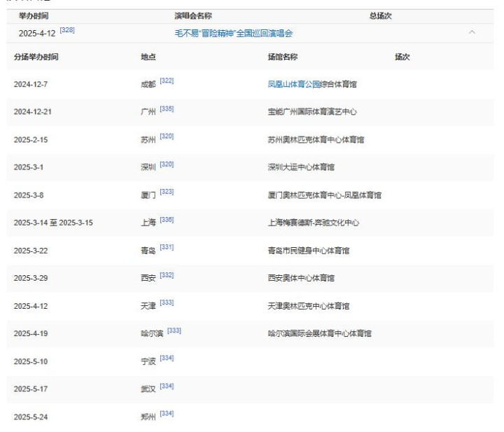Screen dimensions: 504x432
Task: Open footnote [334] next to 武汉
Action: pos(167,386)
